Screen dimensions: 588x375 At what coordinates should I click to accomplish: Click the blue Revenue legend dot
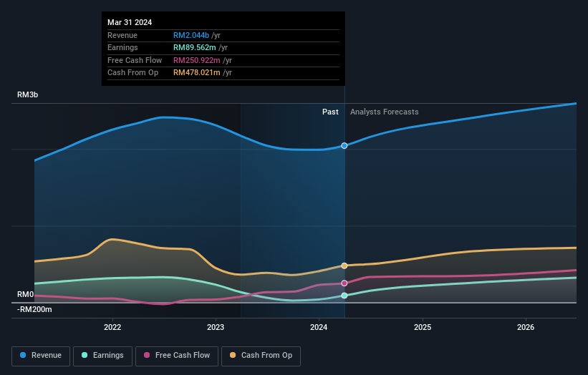pos(23,355)
